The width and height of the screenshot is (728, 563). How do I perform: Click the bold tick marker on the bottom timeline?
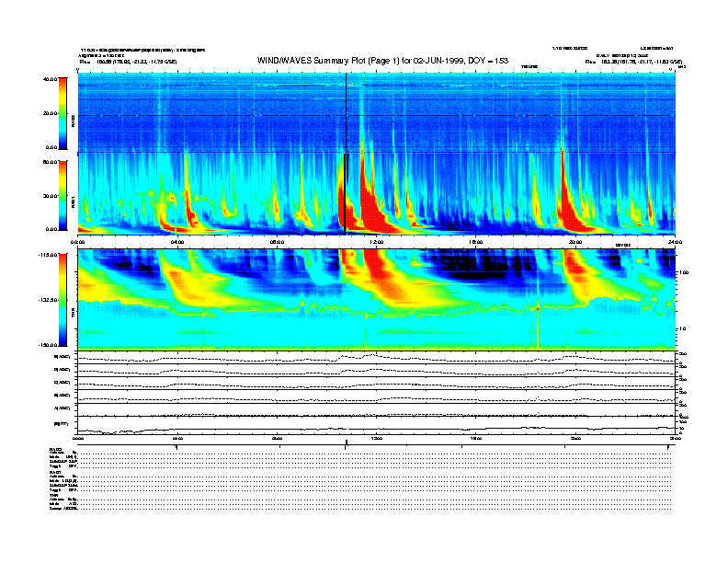coord(346,444)
